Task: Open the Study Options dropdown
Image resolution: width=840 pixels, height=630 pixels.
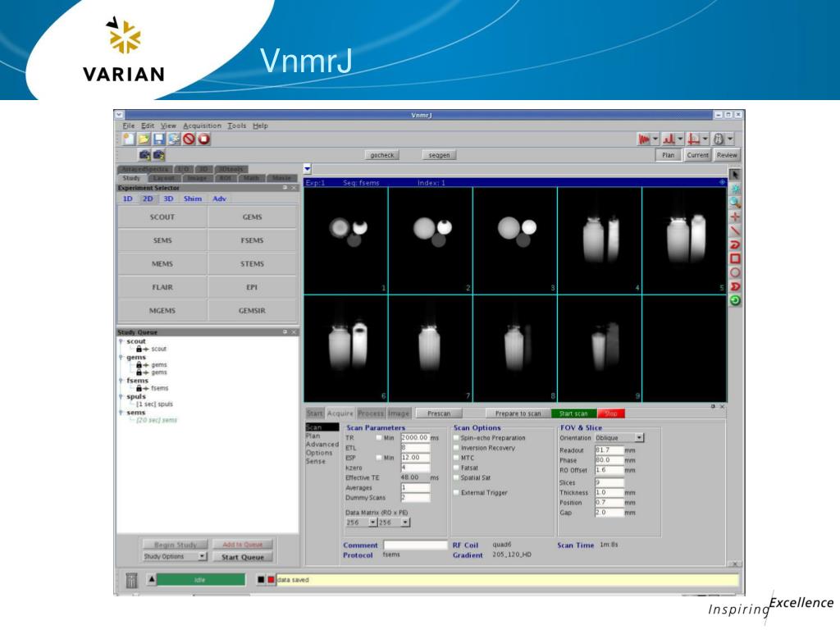Action: (x=175, y=557)
